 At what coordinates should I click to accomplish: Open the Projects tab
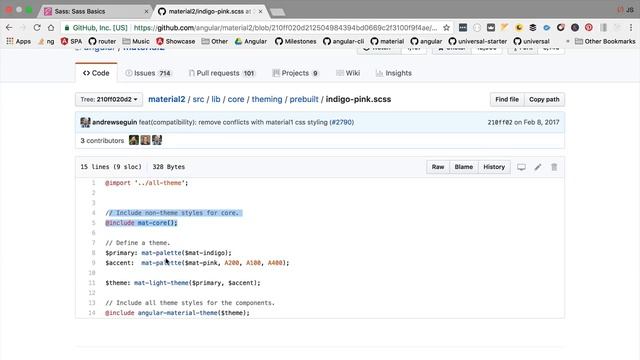click(x=295, y=73)
